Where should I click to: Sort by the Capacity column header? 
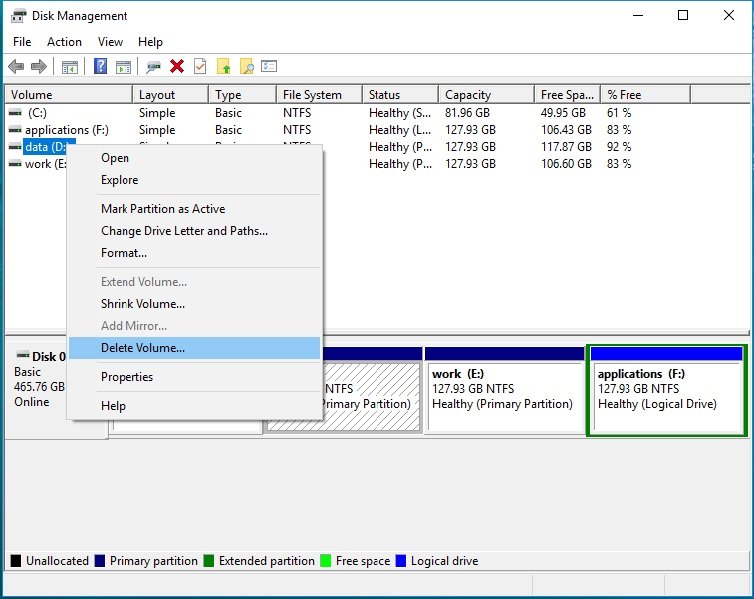click(x=487, y=95)
